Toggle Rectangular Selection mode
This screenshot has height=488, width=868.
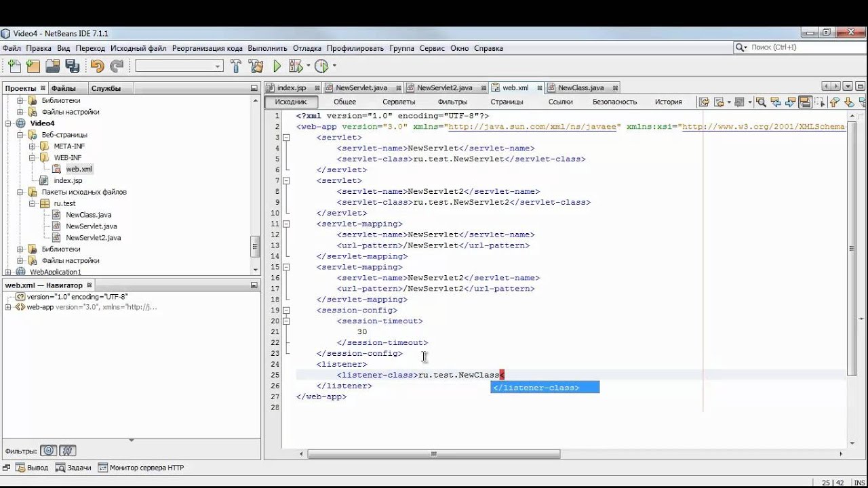tap(819, 102)
